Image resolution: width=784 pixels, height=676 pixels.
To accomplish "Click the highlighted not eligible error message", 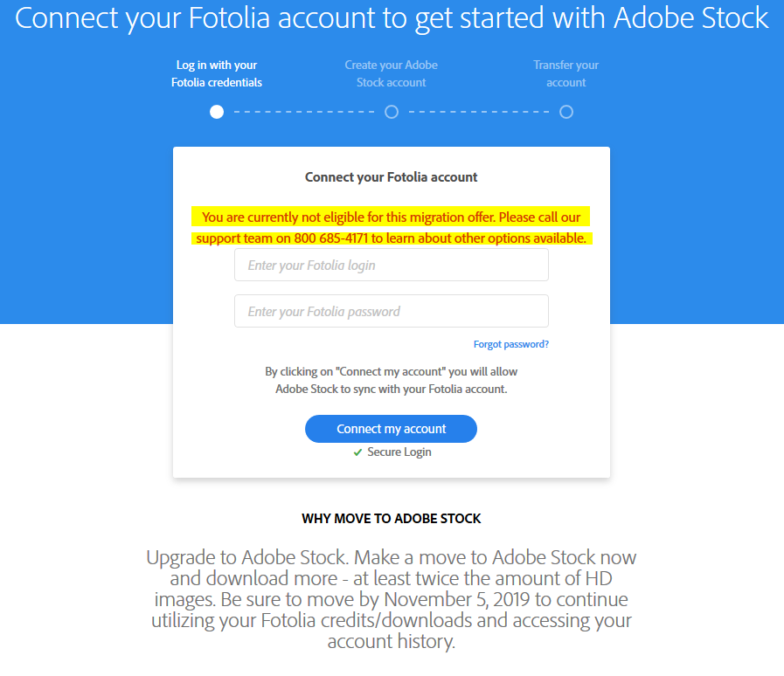I will point(392,227).
